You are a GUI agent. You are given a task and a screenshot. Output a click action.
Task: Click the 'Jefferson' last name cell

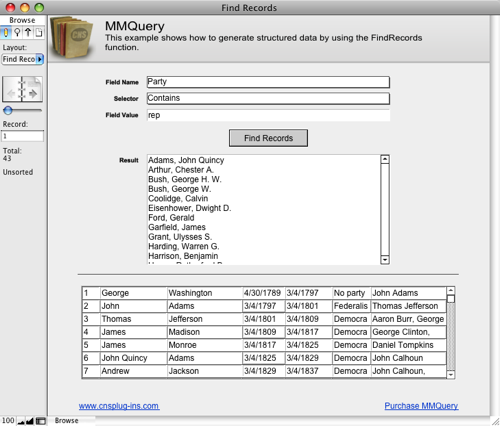pos(204,319)
